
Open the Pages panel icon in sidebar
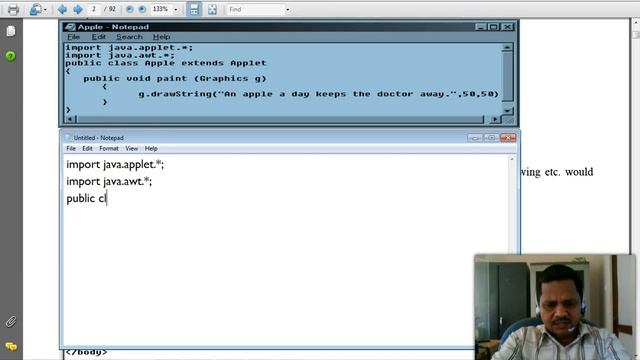point(11,31)
